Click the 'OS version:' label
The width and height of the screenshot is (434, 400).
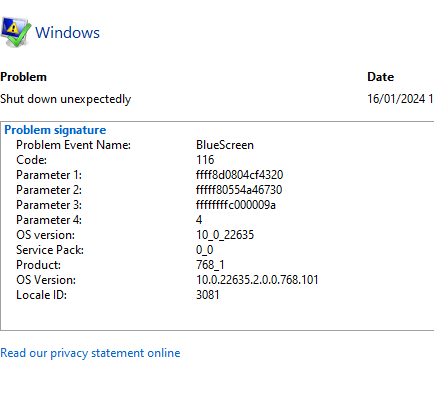pos(46,235)
